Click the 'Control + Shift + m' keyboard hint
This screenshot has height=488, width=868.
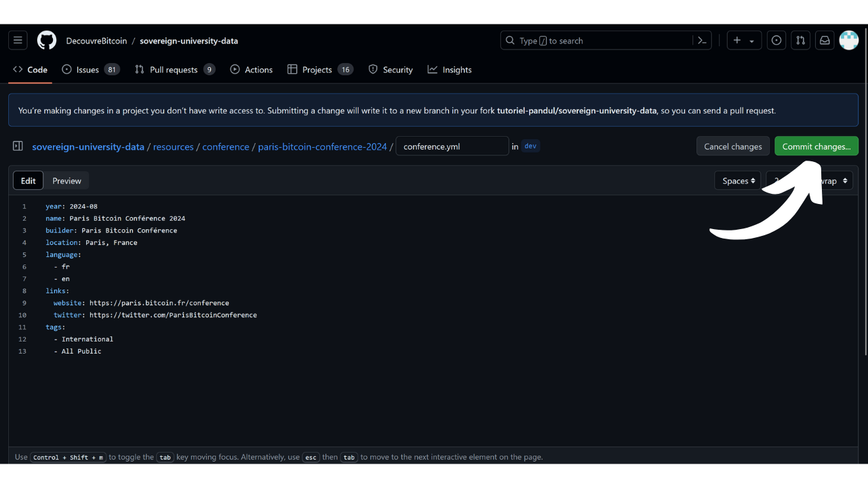coord(68,457)
